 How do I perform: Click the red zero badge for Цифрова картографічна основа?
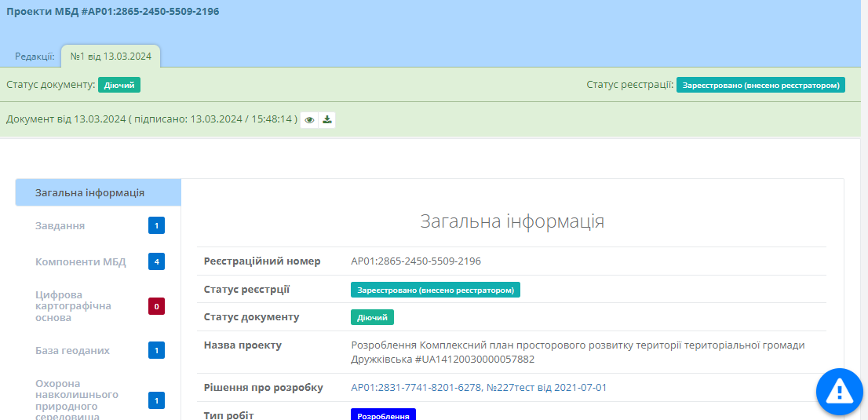[156, 306]
